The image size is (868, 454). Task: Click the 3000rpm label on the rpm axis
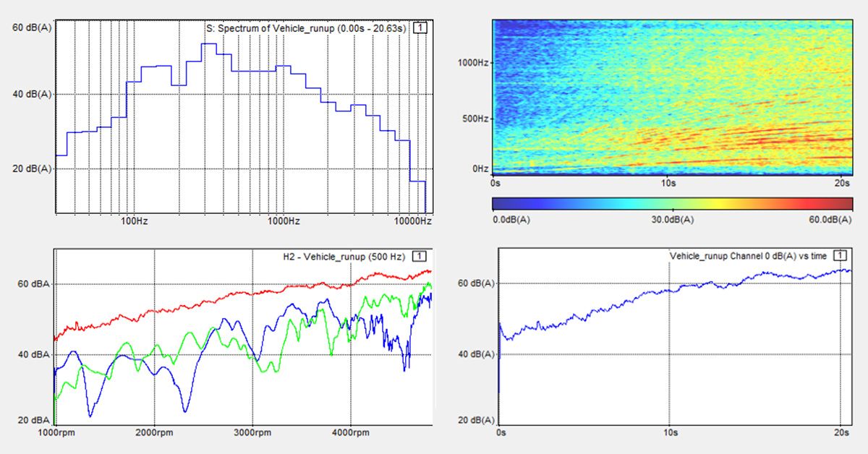coord(252,432)
